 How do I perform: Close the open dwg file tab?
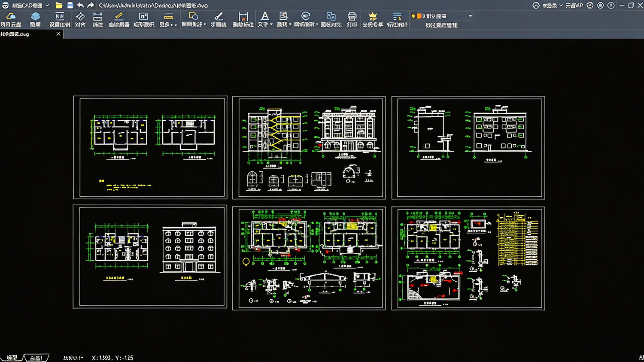coord(58,34)
